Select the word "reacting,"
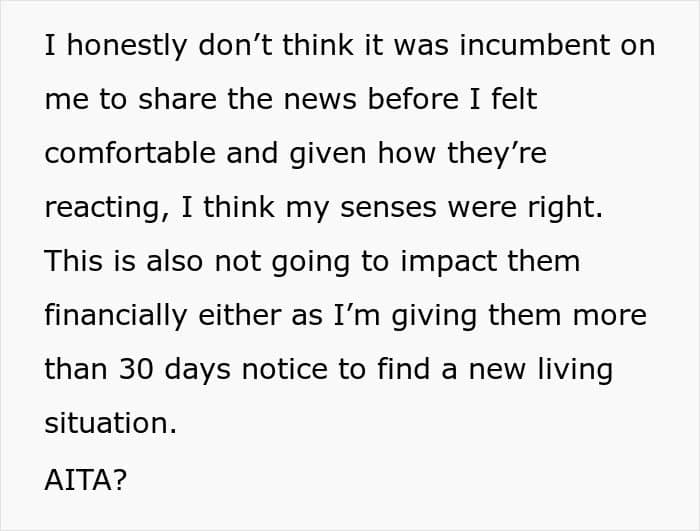The height and width of the screenshot is (531, 700). click(107, 208)
